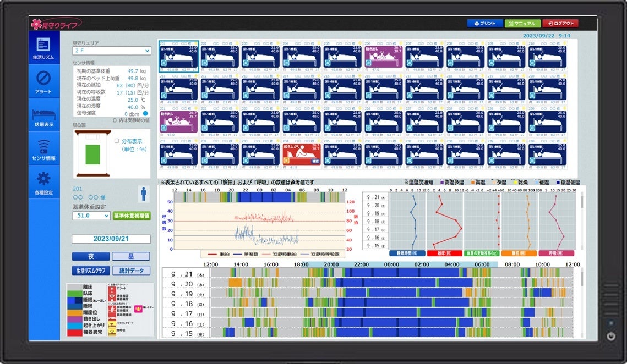Screen dimensions: 627x364
Task: Select the 体重の変動推移 chart label
Action: (x=481, y=253)
